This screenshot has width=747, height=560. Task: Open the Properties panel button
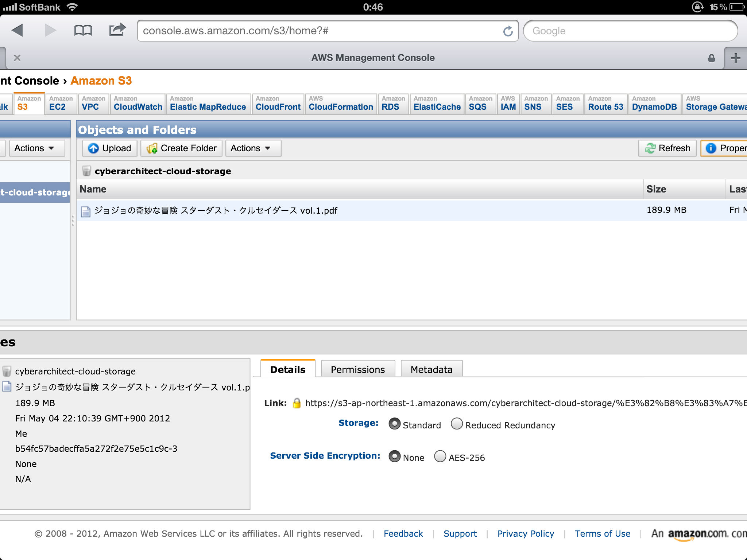724,148
